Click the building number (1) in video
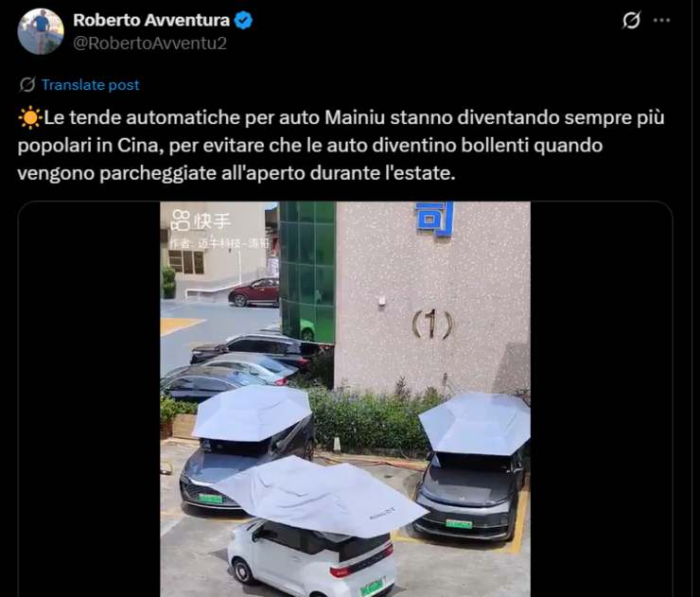700x597 pixels. click(x=432, y=325)
